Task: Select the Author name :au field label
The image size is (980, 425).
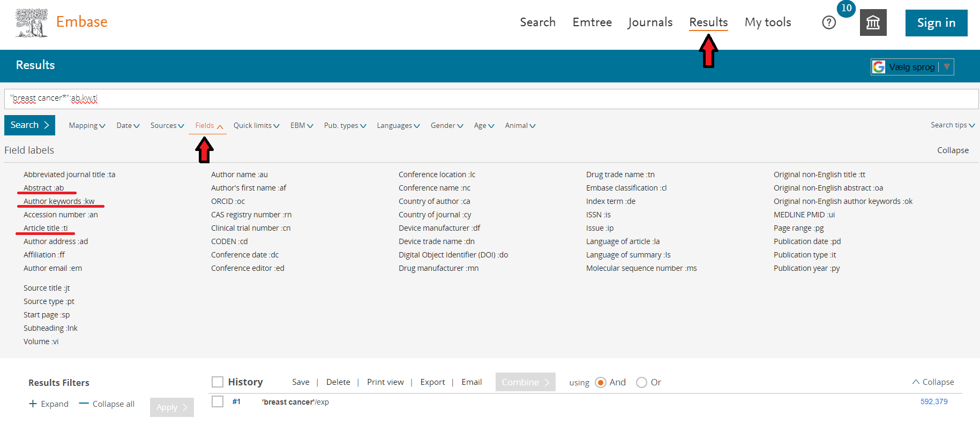Action: click(240, 174)
